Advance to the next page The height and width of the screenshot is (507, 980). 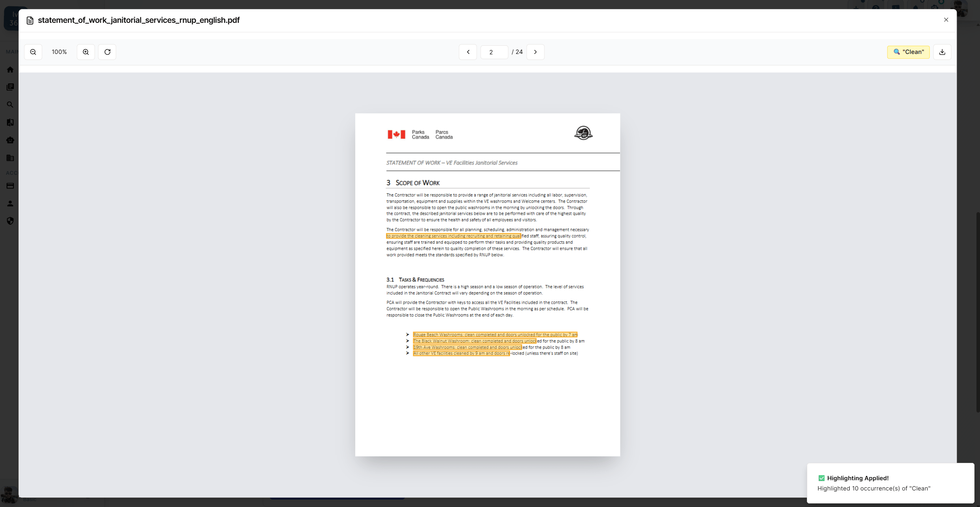coord(535,52)
